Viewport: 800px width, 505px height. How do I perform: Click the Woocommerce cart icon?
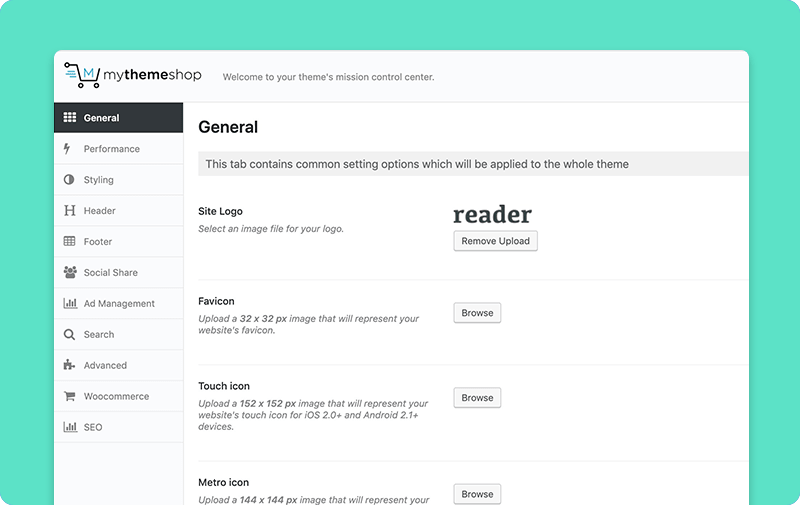pyautogui.click(x=69, y=396)
